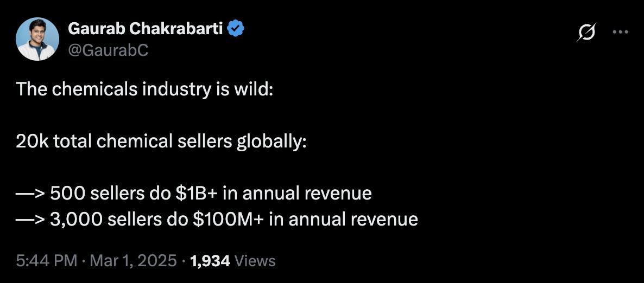Click the arrow before "500 sellers"
Screen dimensions: 644x283
(31, 194)
